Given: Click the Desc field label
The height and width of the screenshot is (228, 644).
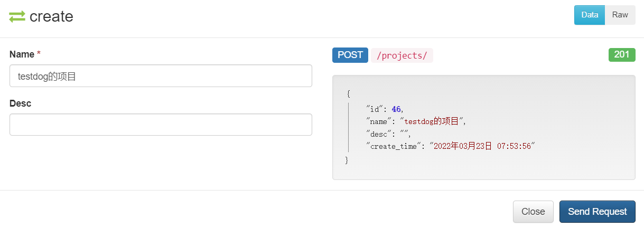Looking at the screenshot, I should click(20, 103).
